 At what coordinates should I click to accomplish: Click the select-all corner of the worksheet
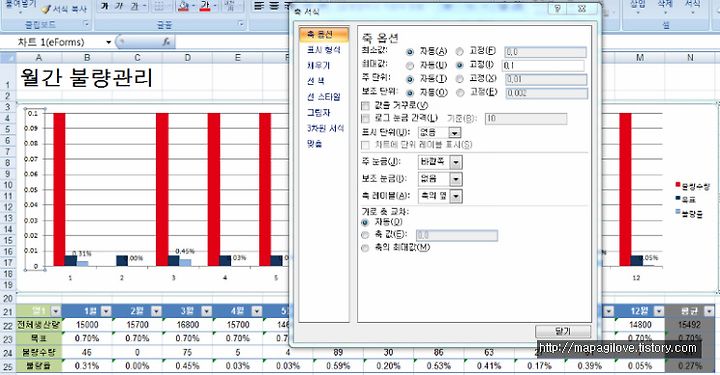[x=8, y=58]
